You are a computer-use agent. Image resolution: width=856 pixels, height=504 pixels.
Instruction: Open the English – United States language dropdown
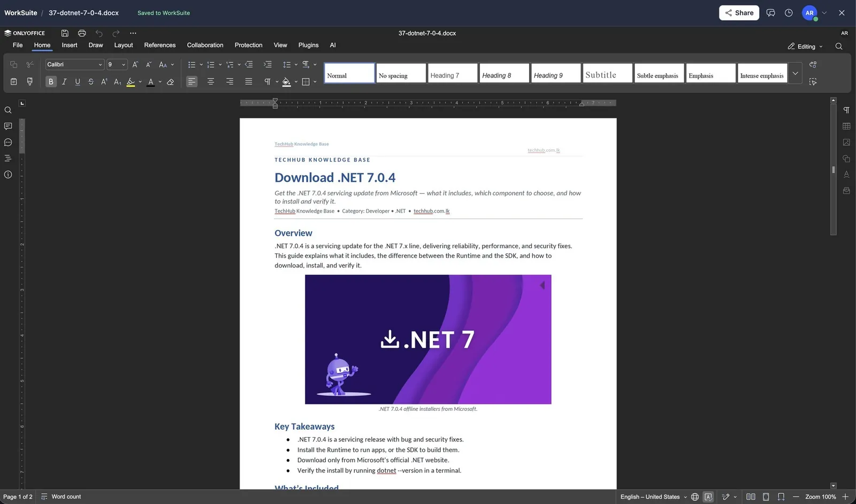pos(653,497)
